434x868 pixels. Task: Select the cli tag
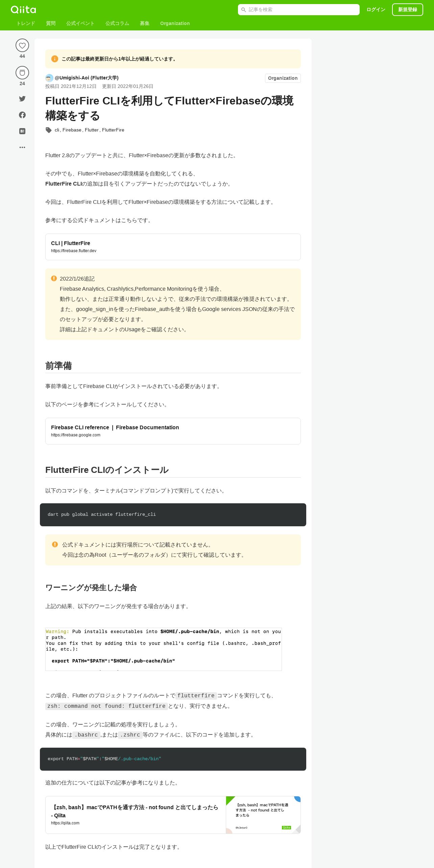57,130
